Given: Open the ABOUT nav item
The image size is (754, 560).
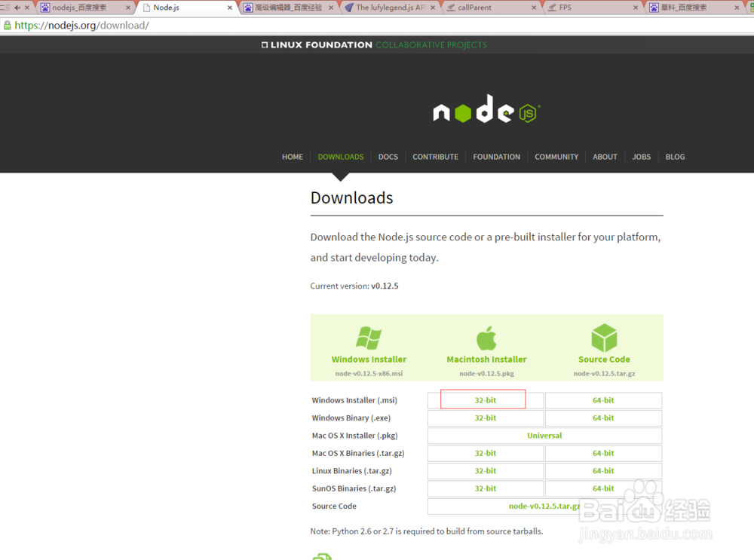Looking at the screenshot, I should [605, 157].
